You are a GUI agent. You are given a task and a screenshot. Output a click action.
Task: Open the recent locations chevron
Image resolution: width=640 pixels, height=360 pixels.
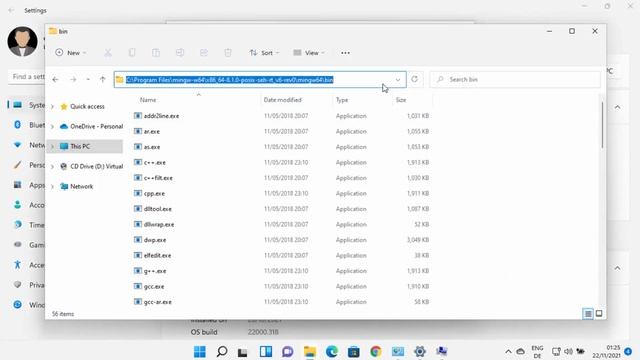coord(88,80)
